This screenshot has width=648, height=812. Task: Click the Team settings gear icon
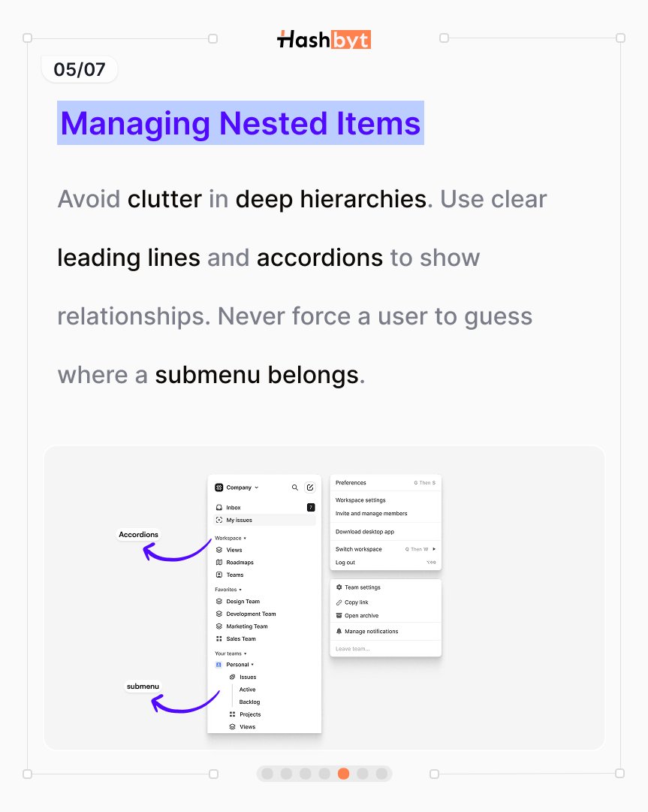click(x=339, y=587)
